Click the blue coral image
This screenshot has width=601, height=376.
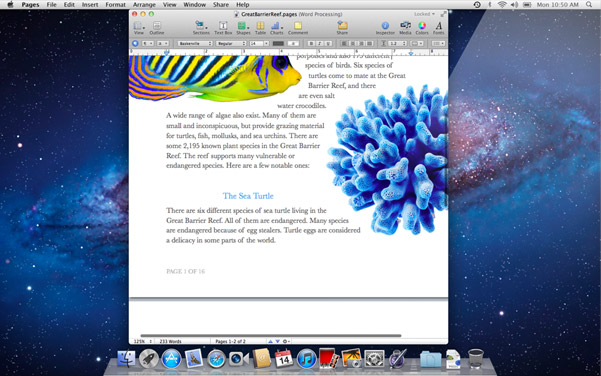pyautogui.click(x=388, y=161)
